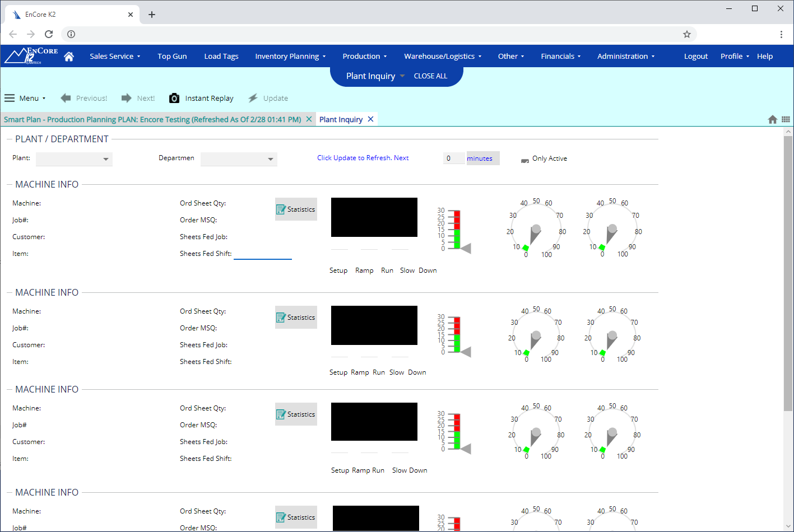Screen dimensions: 794x532
Task: Switch to the Smart Plan Production Planning tab
Action: click(152, 119)
